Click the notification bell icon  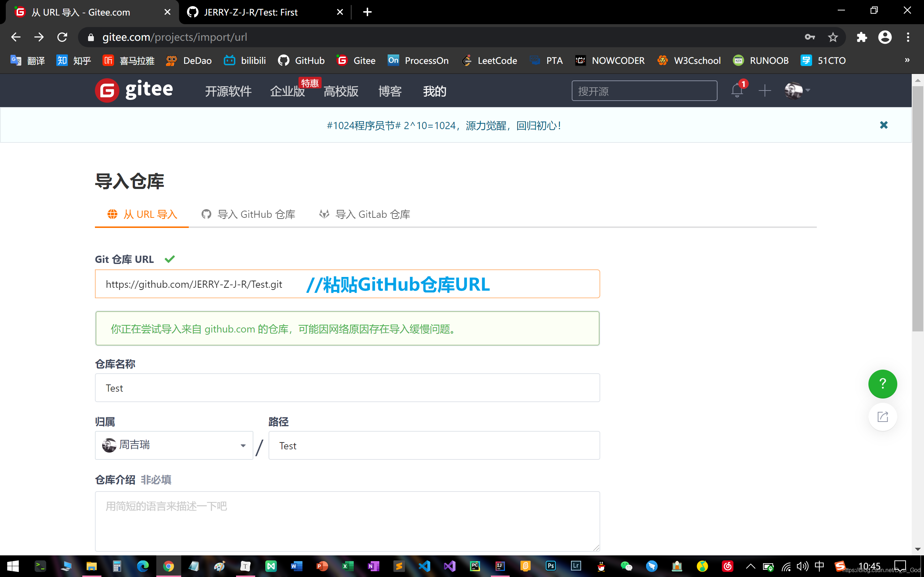(737, 91)
